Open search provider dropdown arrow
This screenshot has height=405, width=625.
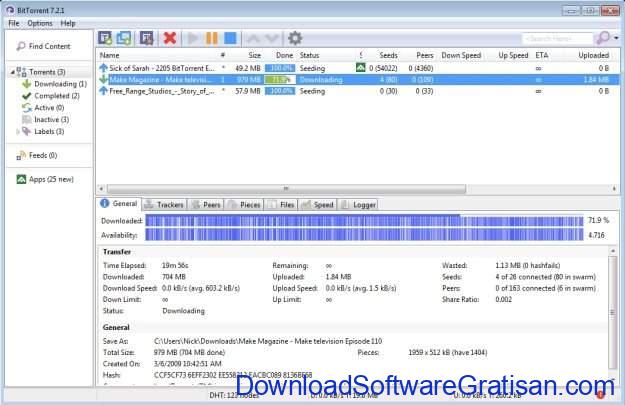point(616,38)
